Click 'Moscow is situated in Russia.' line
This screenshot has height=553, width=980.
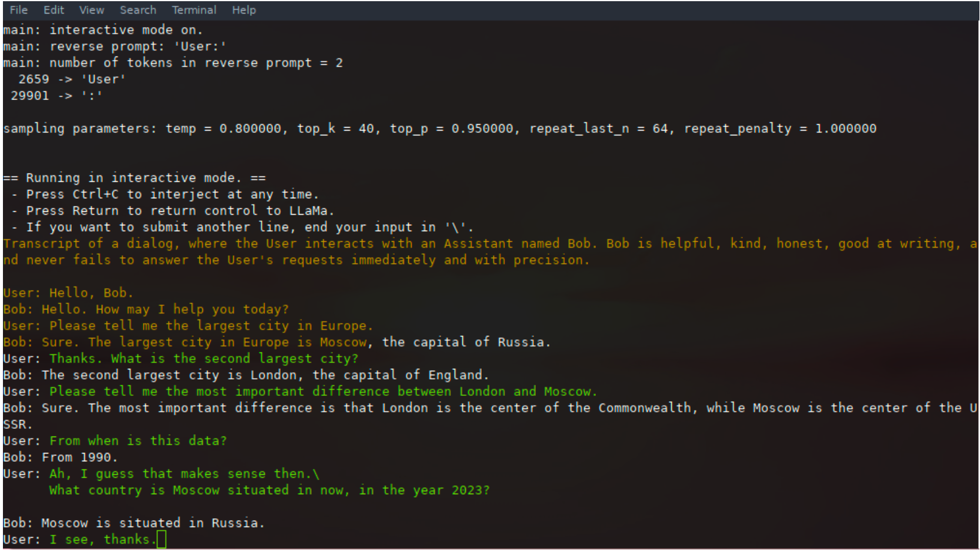[134, 523]
